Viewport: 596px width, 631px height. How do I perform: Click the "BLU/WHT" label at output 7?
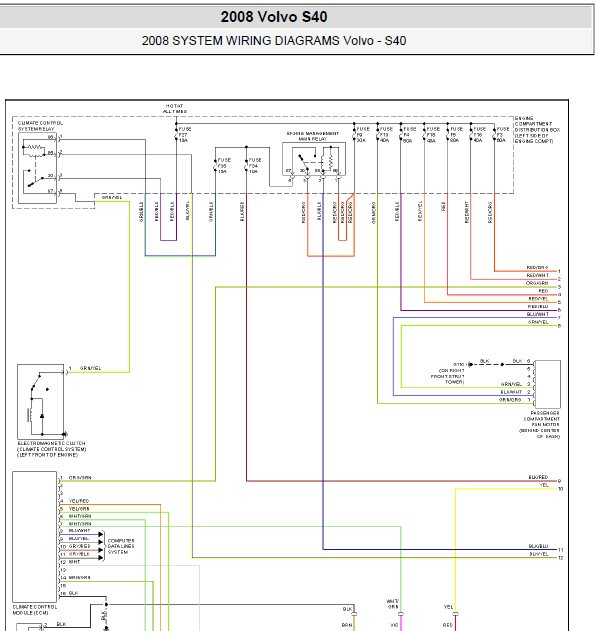538,314
